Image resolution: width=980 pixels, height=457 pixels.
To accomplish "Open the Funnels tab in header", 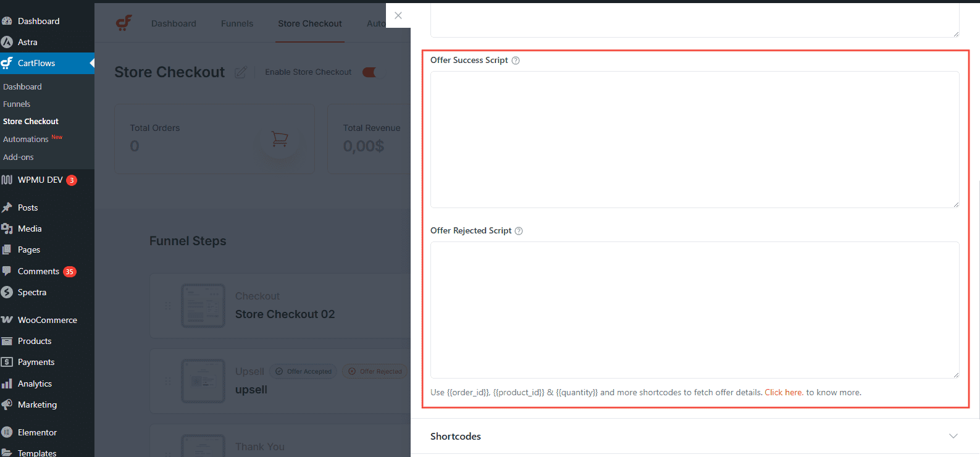I will (x=237, y=23).
